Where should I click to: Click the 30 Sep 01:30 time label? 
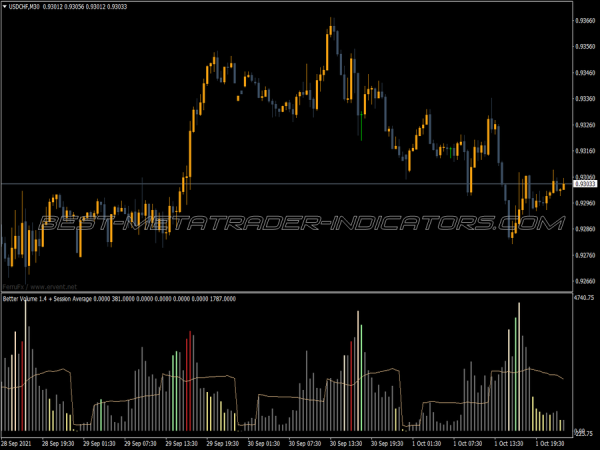pyautogui.click(x=264, y=443)
